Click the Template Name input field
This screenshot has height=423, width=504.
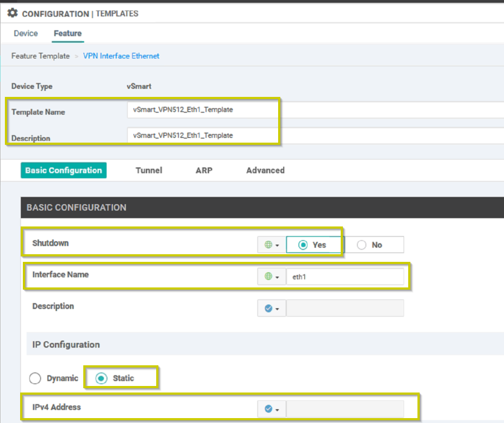(315, 110)
